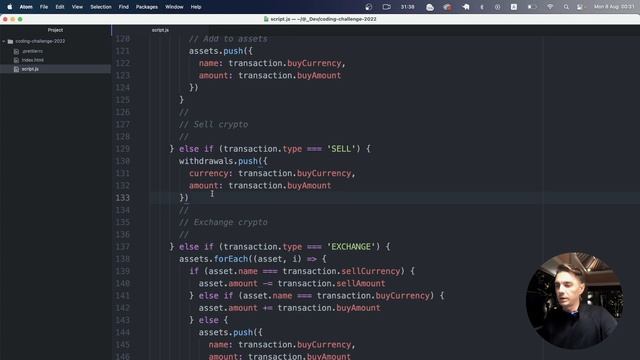640x360 pixels.
Task: Open the File menu
Action: 44,7
